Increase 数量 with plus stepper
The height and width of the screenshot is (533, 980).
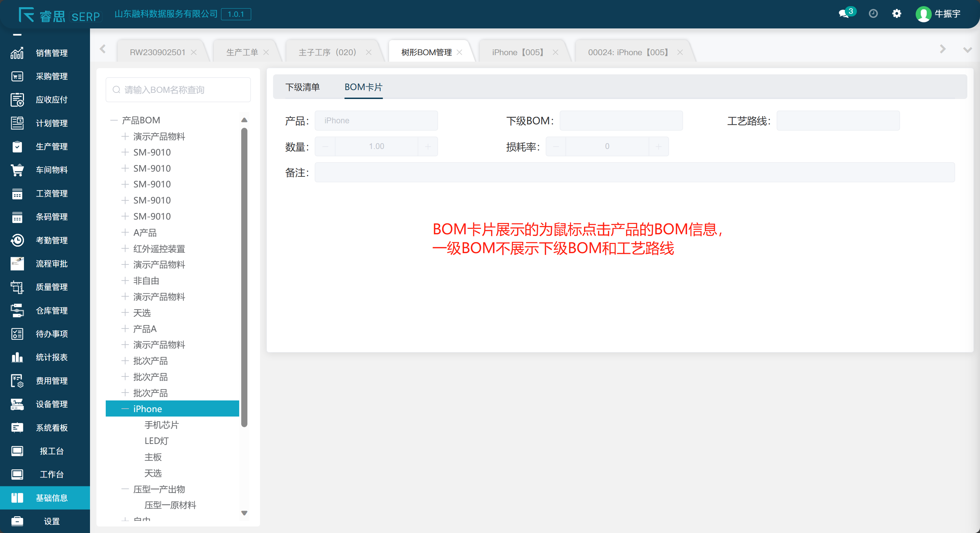pyautogui.click(x=428, y=147)
